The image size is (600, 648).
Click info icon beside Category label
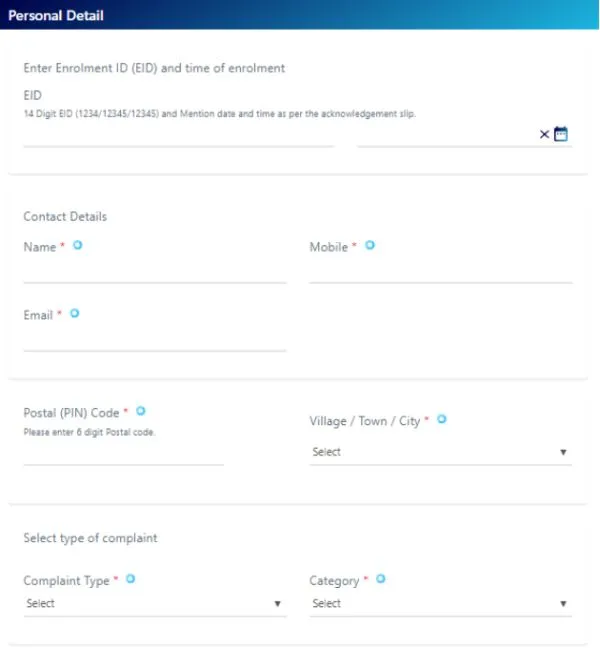(380, 579)
